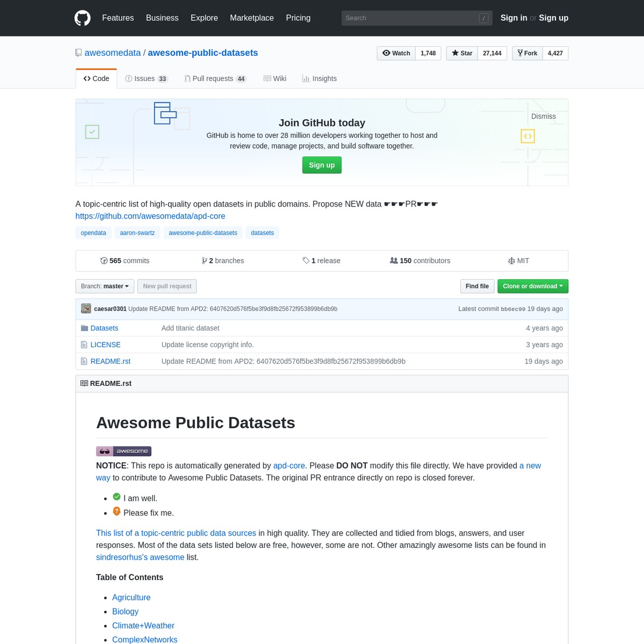644x644 pixels.
Task: Open Marketplace in the top navigation
Action: [x=252, y=18]
